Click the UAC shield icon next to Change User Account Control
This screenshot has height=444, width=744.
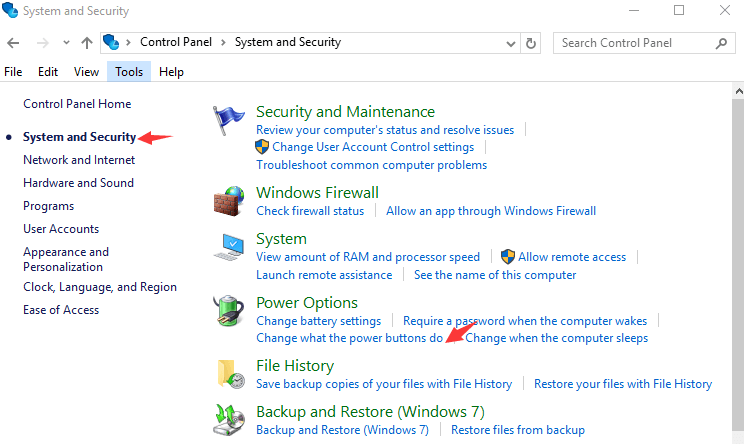(x=262, y=147)
